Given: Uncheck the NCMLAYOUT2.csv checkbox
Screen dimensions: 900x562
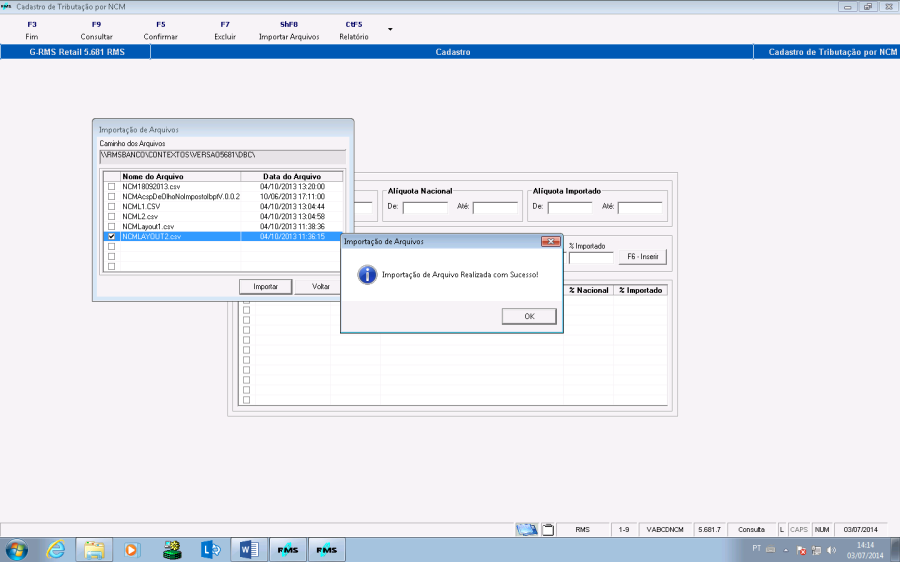Looking at the screenshot, I should pyautogui.click(x=111, y=237).
